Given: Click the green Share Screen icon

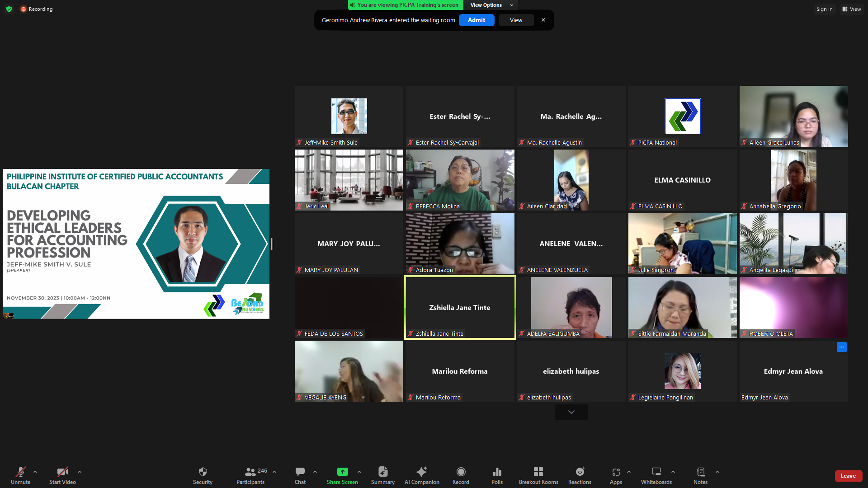Looking at the screenshot, I should point(342,472).
